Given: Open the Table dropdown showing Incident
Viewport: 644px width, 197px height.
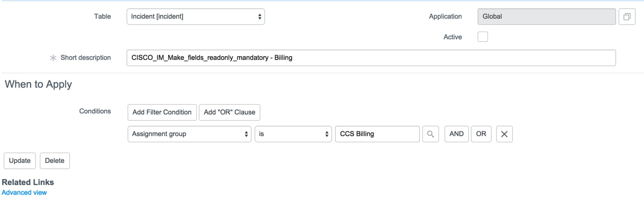Looking at the screenshot, I should (196, 17).
